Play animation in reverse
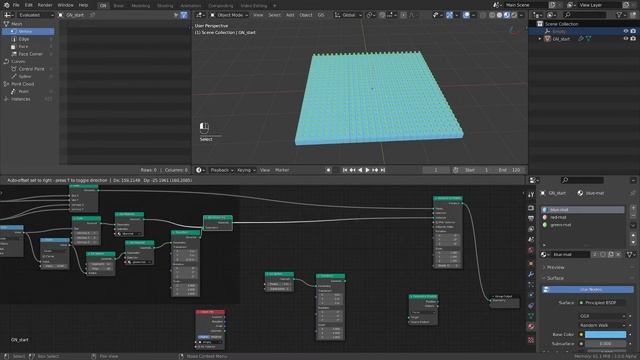 360,170
